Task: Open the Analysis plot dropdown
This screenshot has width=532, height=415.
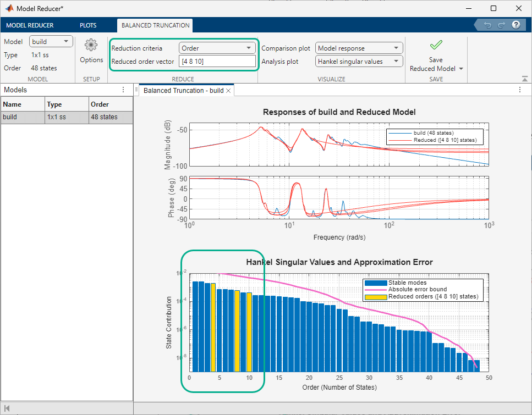Action: (x=359, y=62)
